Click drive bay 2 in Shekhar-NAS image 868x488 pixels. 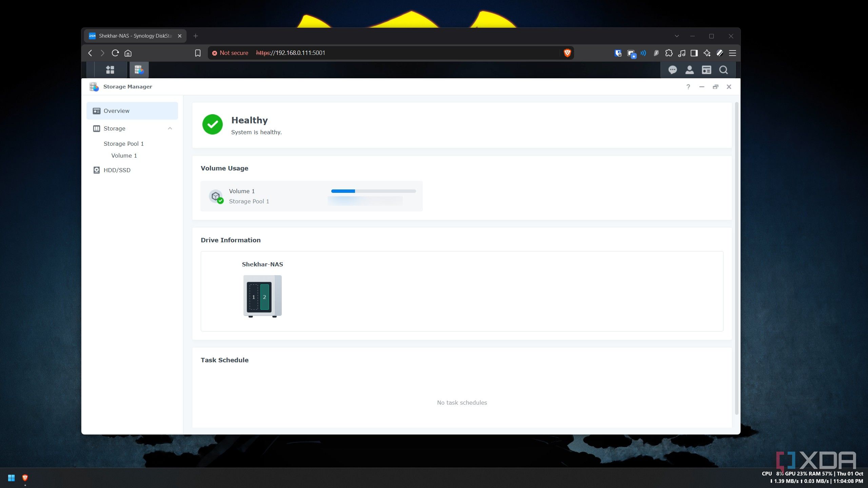[x=265, y=297]
